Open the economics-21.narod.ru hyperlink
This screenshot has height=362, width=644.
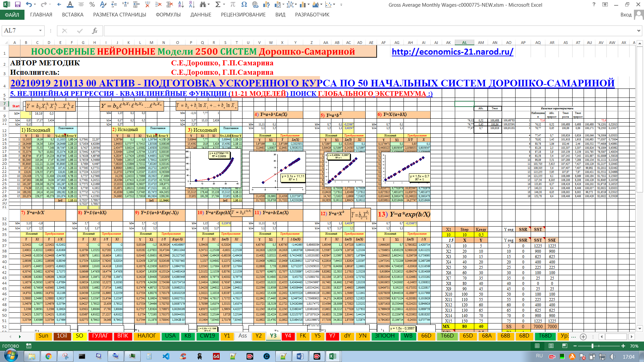[452, 52]
